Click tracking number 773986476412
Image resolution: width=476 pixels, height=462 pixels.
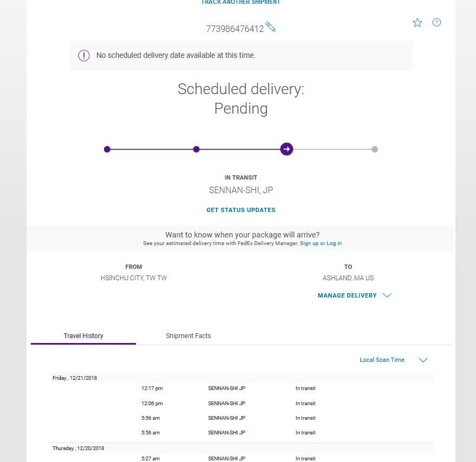(x=234, y=29)
